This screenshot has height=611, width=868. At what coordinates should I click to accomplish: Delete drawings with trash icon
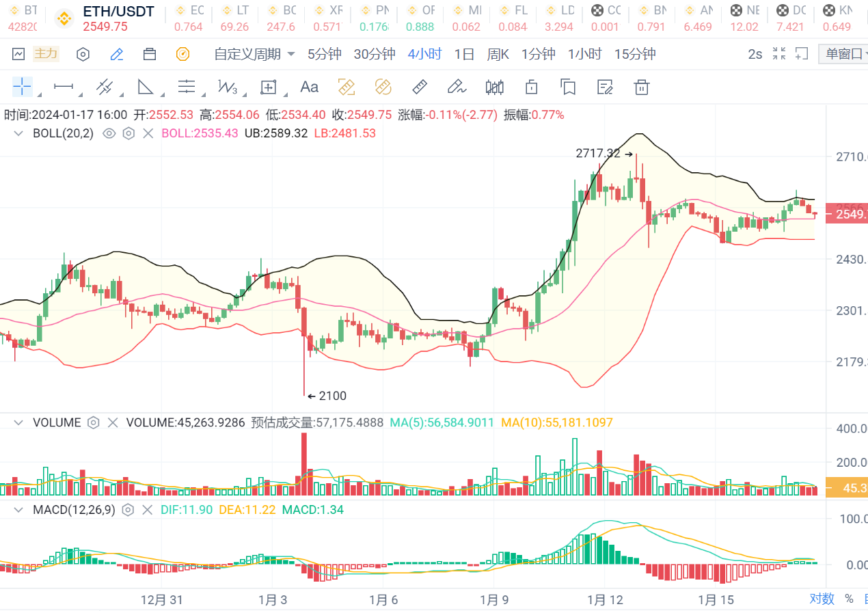point(641,86)
